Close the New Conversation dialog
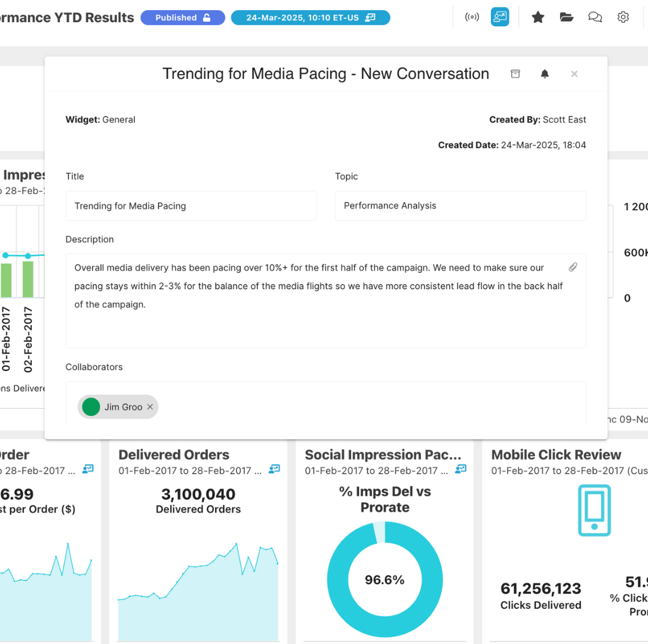Image resolution: width=648 pixels, height=644 pixels. tap(574, 74)
